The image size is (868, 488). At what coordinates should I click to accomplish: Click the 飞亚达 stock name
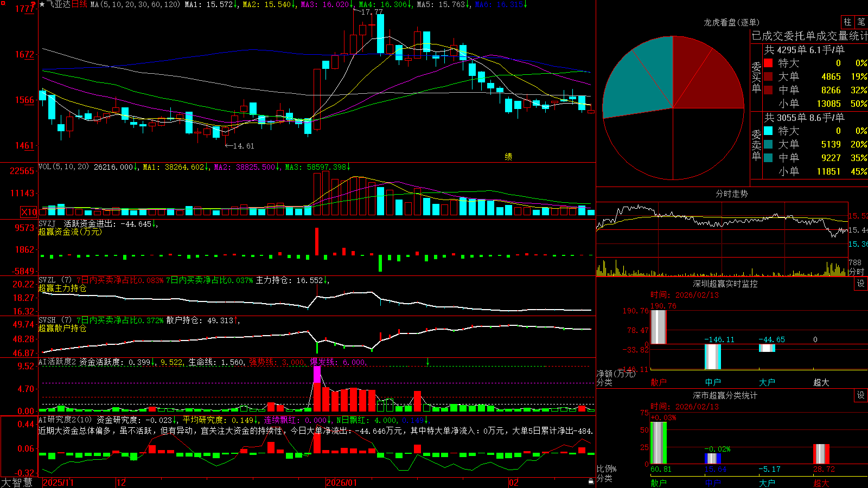[x=59, y=4]
